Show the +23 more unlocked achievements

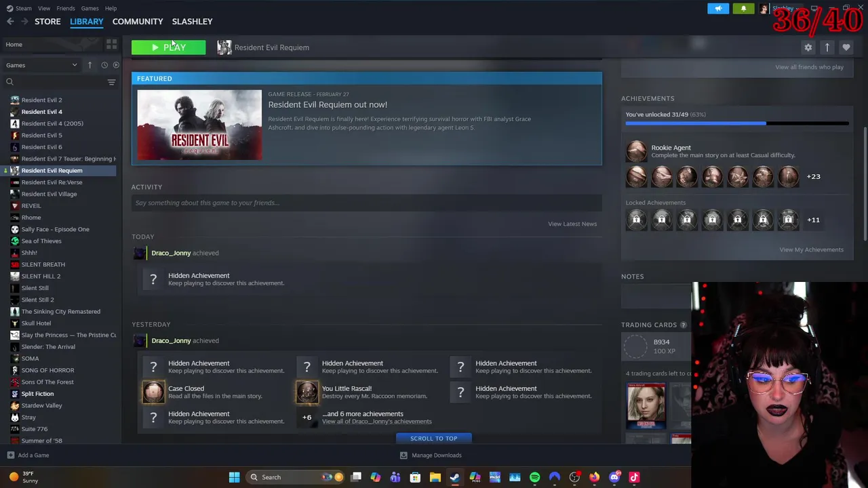click(813, 177)
